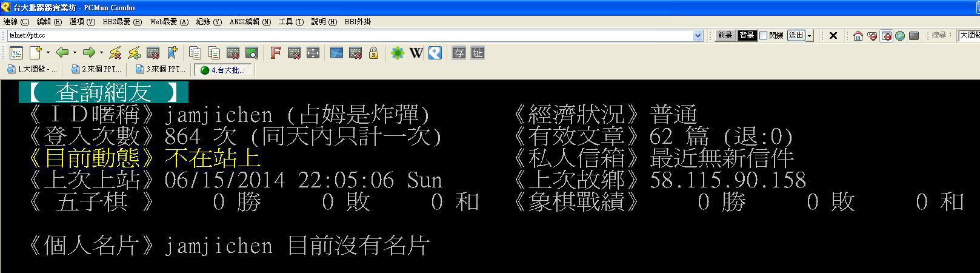Switch to tab 1.大潤發
The height and width of the screenshot is (273, 980).
click(x=32, y=70)
